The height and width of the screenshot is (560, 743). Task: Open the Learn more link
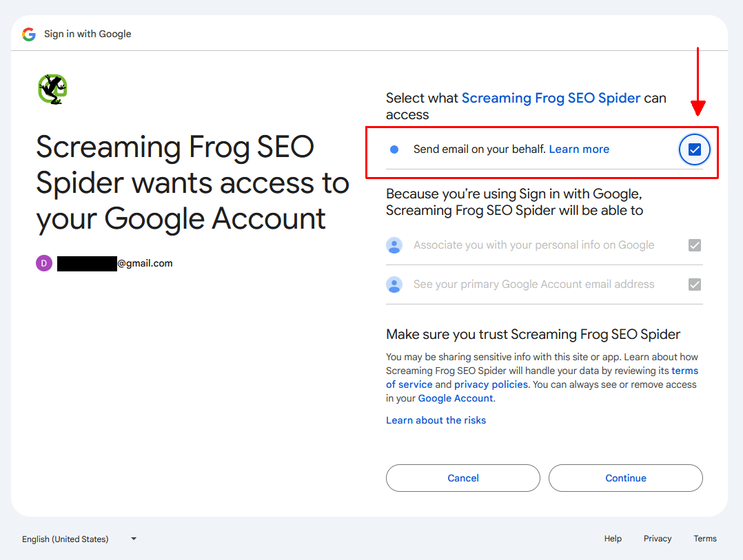(579, 149)
